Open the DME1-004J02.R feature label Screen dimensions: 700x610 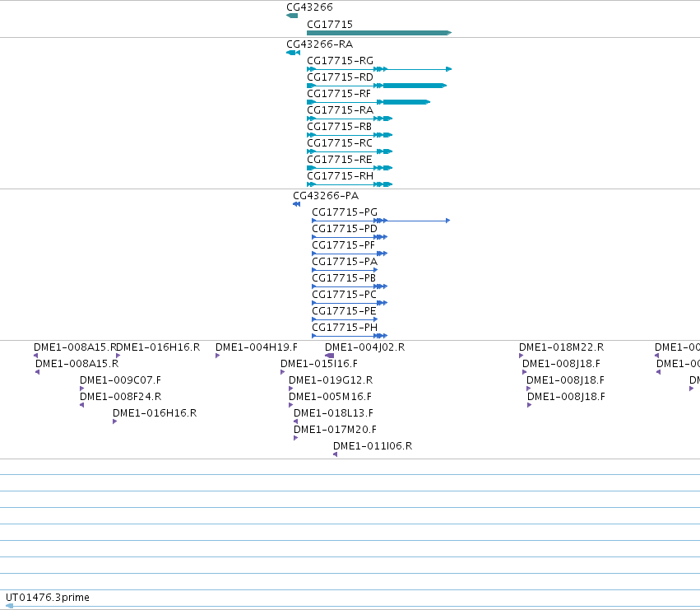pos(364,347)
